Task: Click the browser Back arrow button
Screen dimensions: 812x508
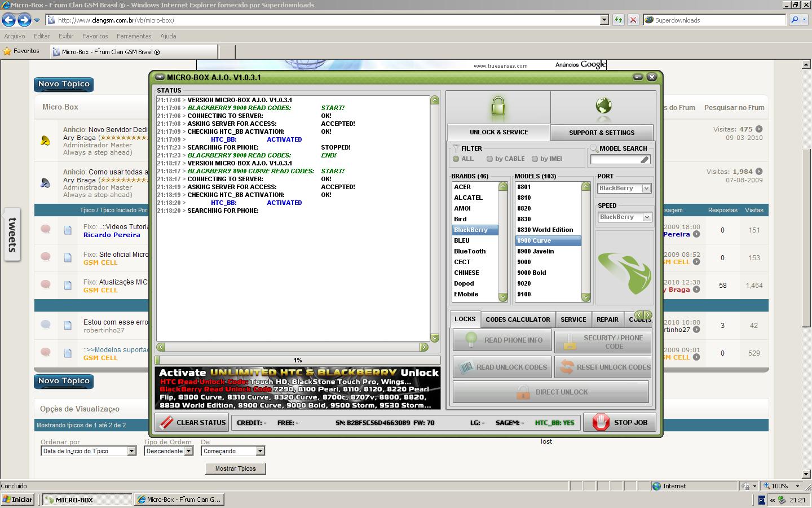Action: click(8, 20)
